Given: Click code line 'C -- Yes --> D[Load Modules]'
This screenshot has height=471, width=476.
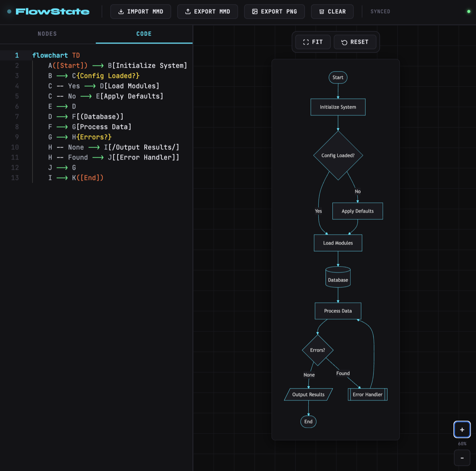Looking at the screenshot, I should (x=104, y=86).
